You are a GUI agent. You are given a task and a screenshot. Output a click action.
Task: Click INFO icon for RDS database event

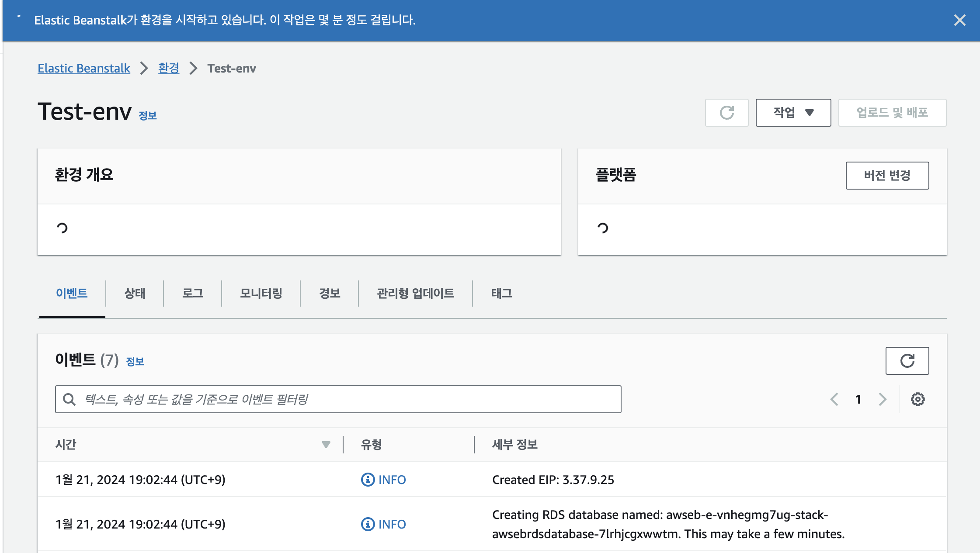(368, 524)
